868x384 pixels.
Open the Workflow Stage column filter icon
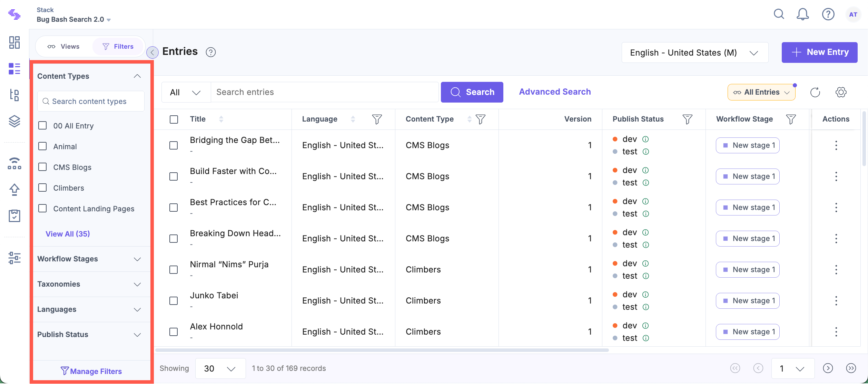click(791, 119)
